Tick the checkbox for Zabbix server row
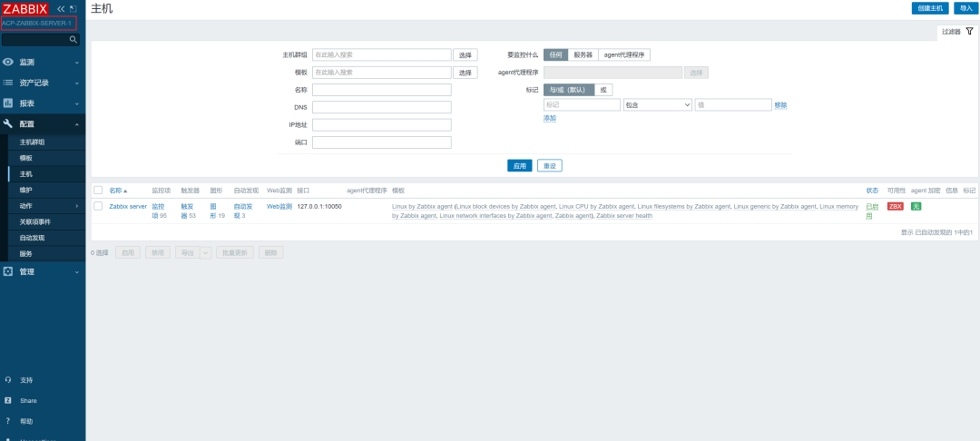Image resolution: width=980 pixels, height=441 pixels. pos(98,206)
